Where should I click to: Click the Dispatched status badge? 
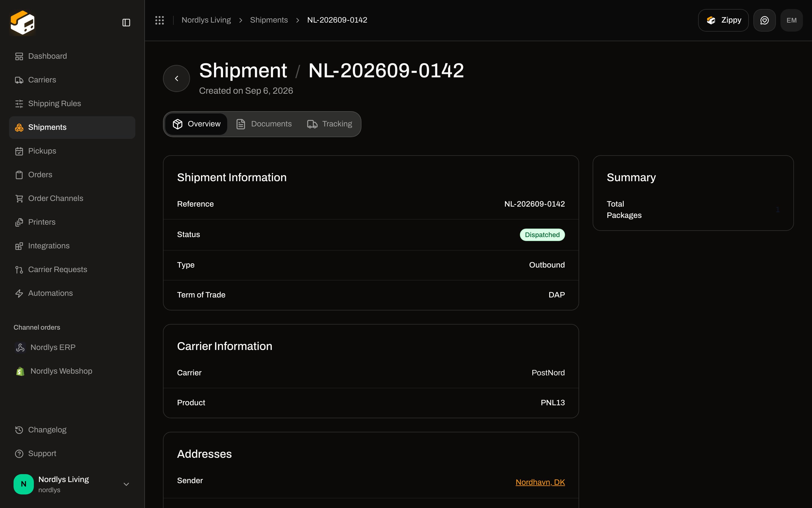[542, 235]
